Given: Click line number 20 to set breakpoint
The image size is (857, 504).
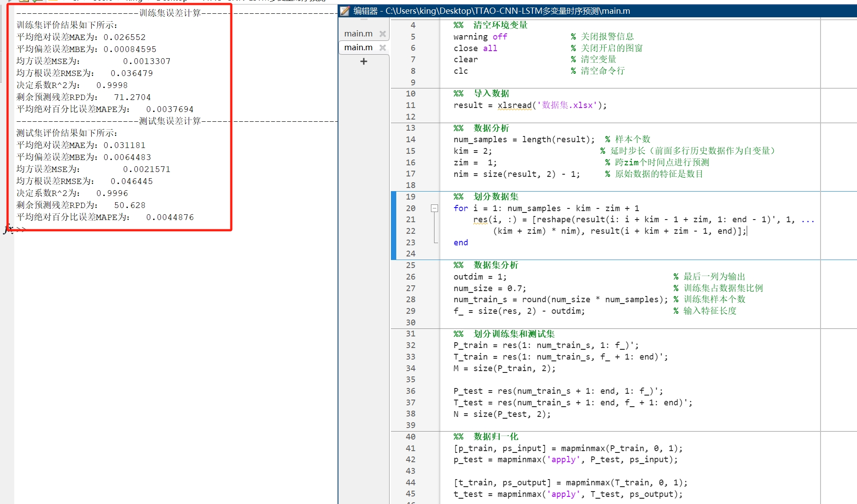Looking at the screenshot, I should point(410,208).
